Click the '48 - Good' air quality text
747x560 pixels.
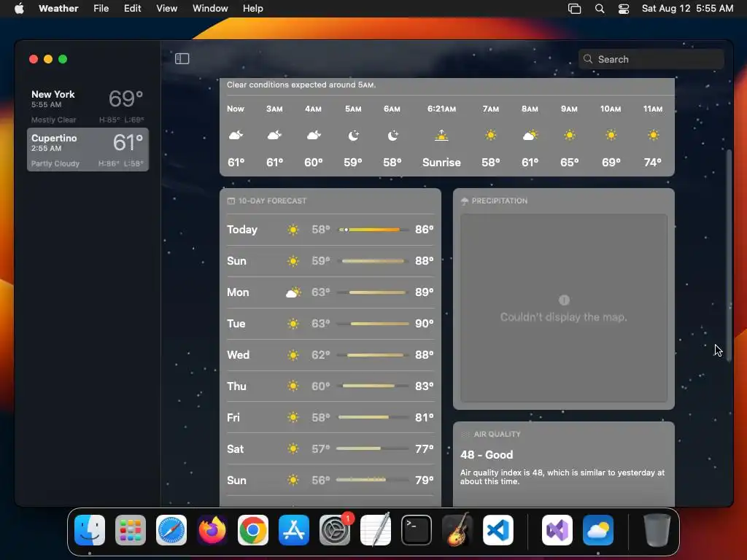[x=487, y=455]
